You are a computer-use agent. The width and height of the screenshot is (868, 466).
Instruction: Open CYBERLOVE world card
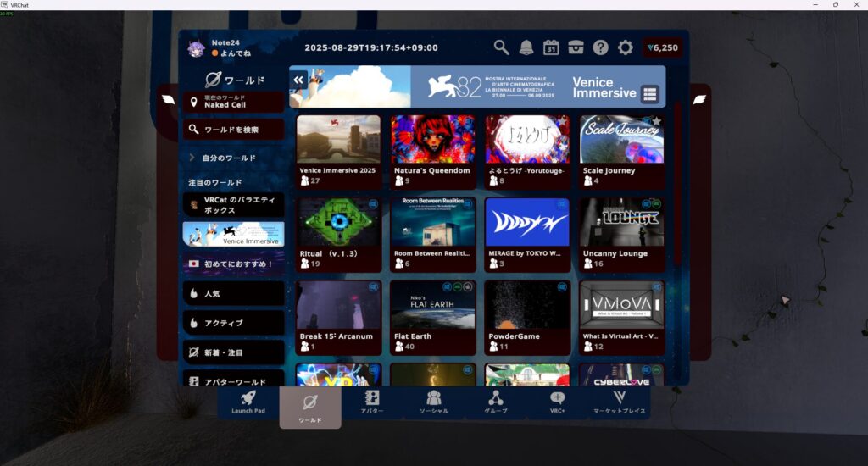coord(622,374)
